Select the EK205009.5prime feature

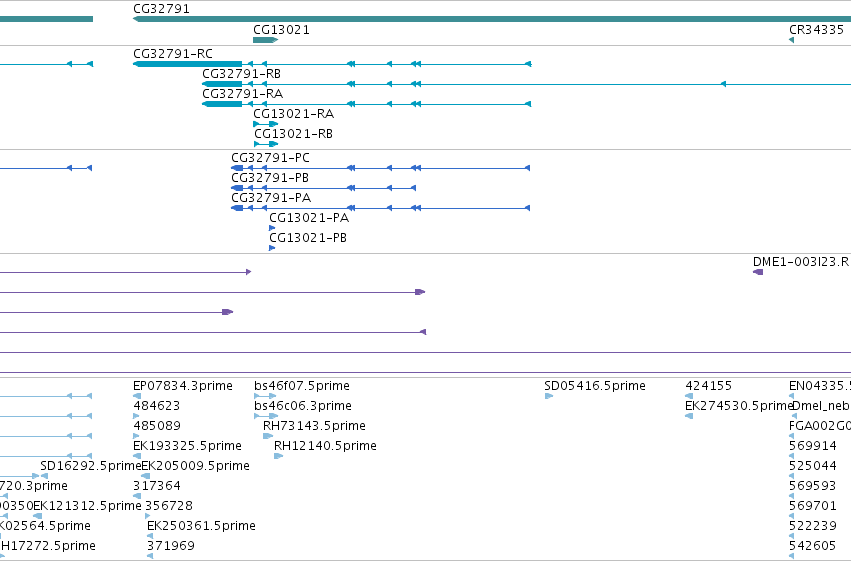[x=195, y=466]
